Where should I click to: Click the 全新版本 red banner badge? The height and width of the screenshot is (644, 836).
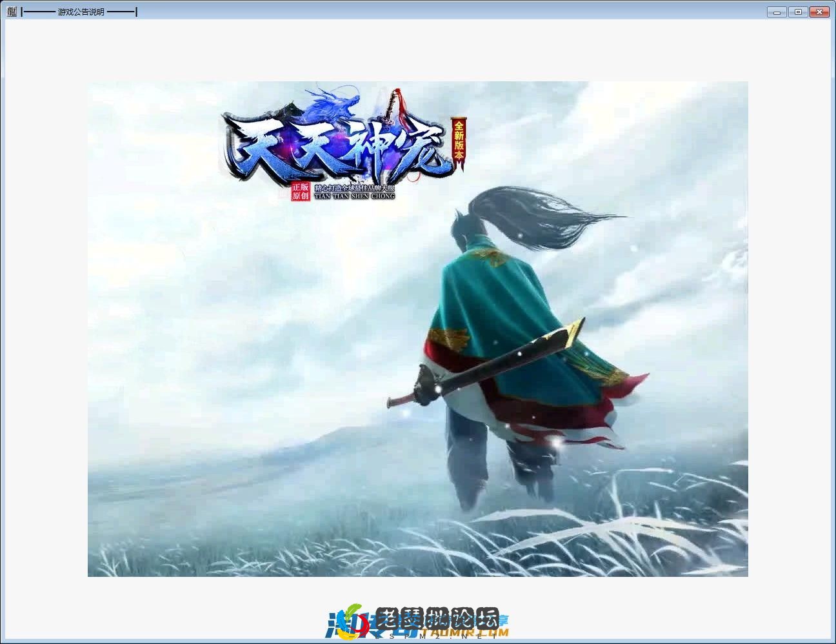point(459,143)
